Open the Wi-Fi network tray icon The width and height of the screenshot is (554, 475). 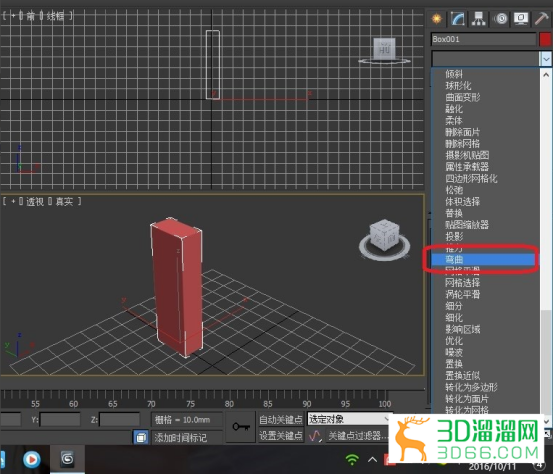tap(352, 459)
